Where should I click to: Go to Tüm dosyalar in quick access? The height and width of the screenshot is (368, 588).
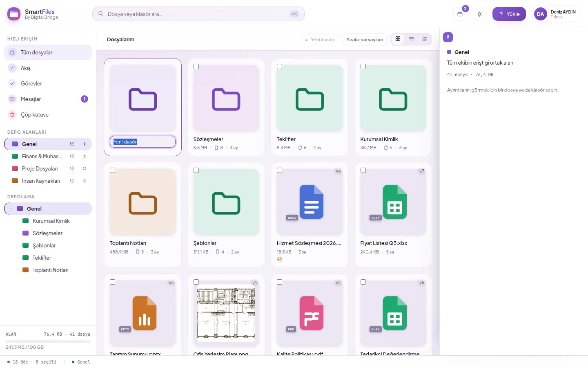48,52
